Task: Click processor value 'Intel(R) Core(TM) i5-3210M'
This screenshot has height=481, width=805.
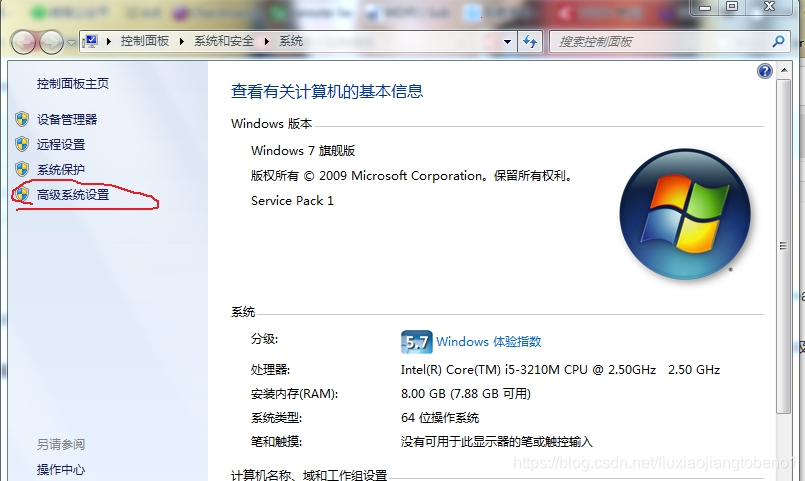Action: [481, 370]
